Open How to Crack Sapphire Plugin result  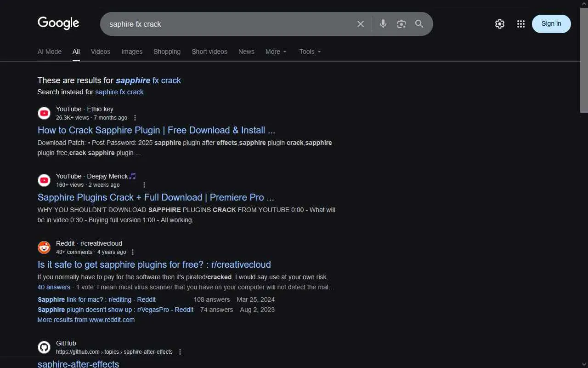[156, 130]
